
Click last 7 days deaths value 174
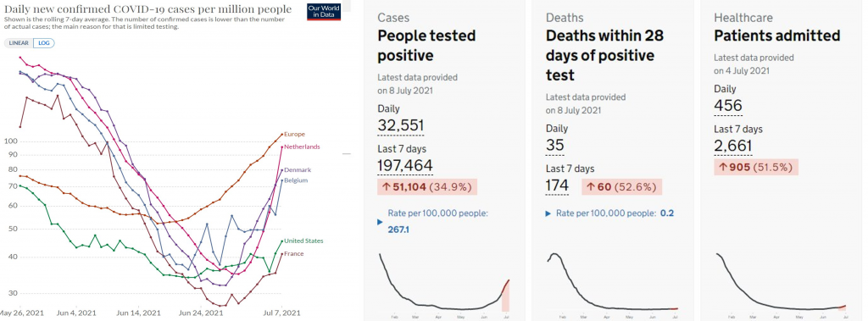coord(557,185)
